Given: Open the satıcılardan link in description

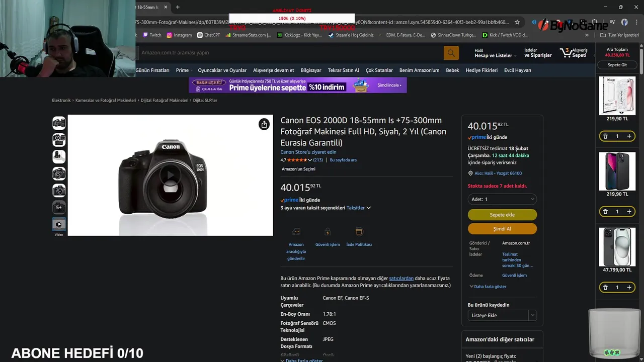Looking at the screenshot, I should (x=401, y=278).
